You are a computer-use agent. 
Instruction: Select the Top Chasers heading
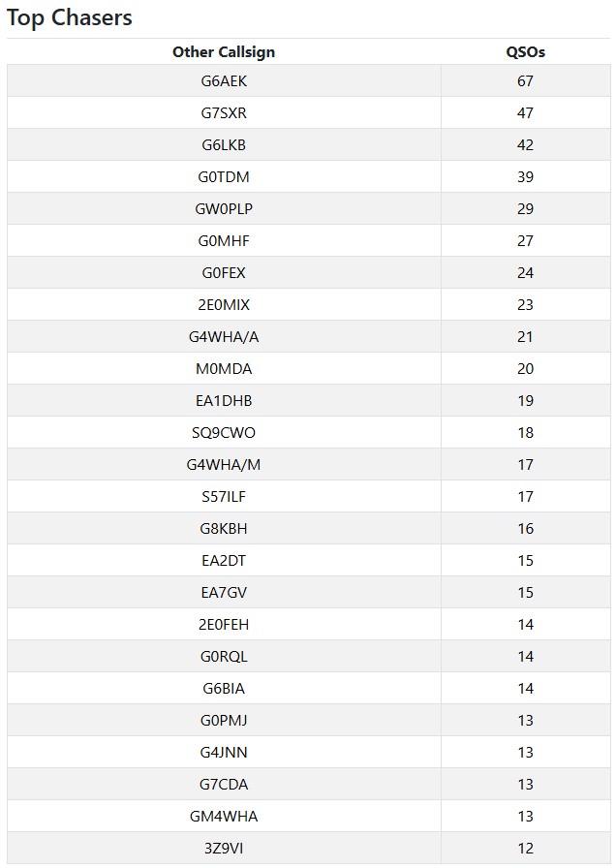point(70,17)
